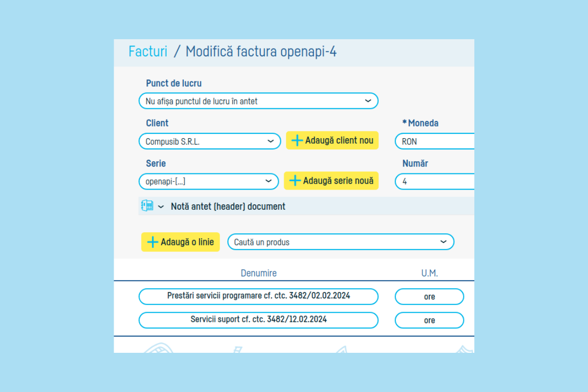
Task: Click the Moneda field containing RON
Action: tap(434, 142)
